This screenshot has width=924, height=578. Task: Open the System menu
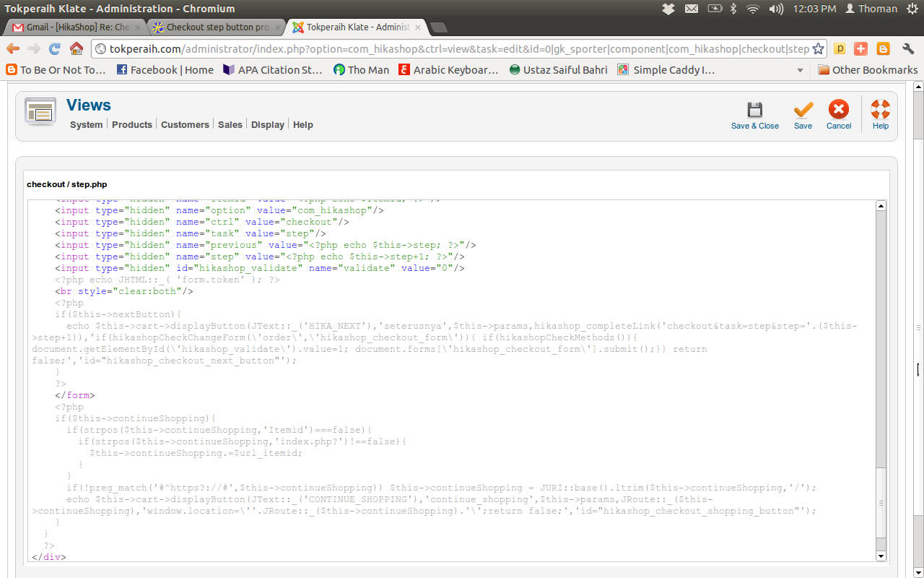(x=86, y=124)
